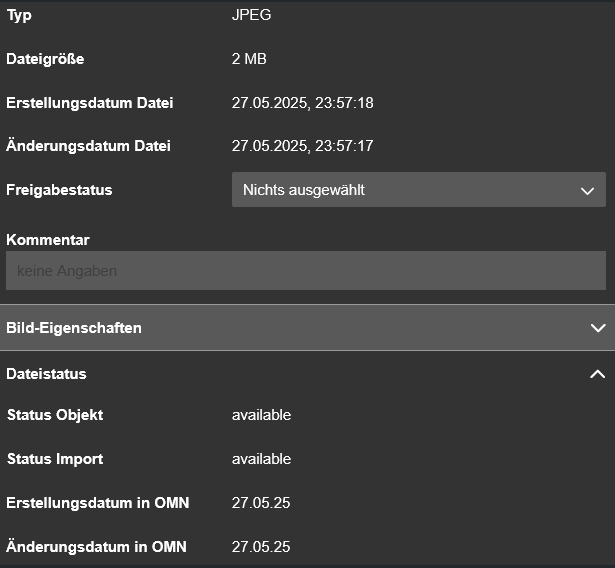Click the Dateigröße label
The image size is (615, 568).
point(45,59)
